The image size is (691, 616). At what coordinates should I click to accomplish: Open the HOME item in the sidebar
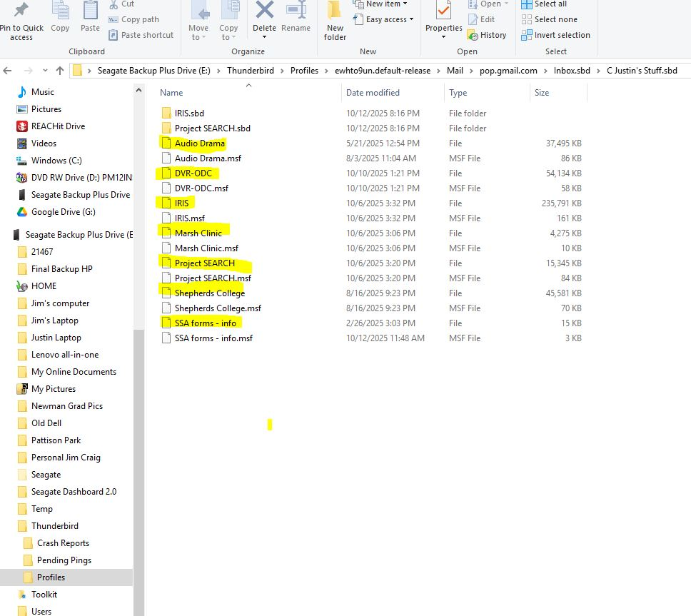[43, 286]
